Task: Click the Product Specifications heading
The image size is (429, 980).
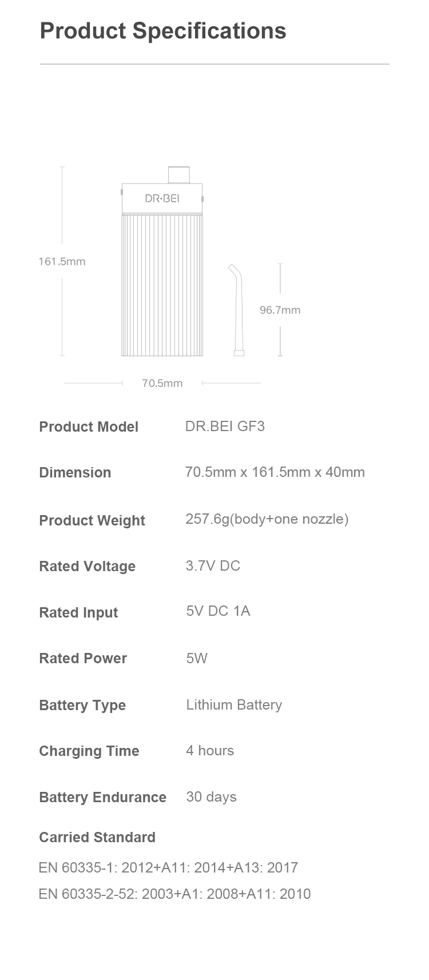Action: (x=163, y=31)
